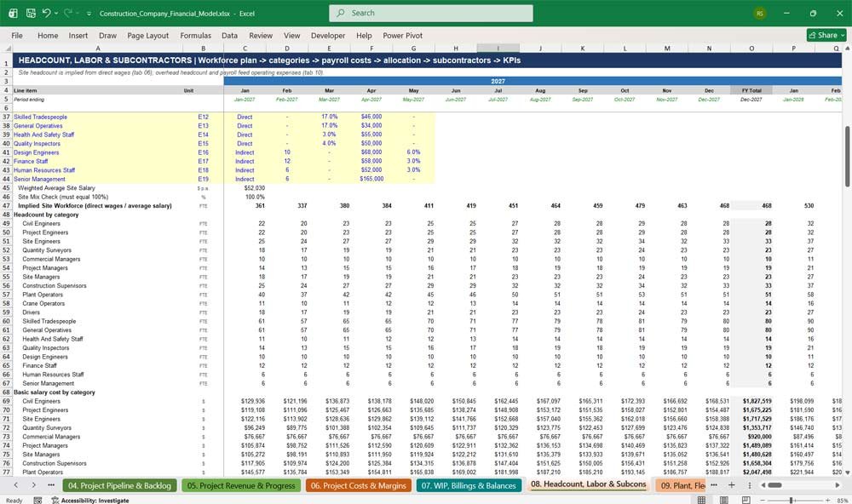Switch to 05. Project Revenue & Progress sheet
Viewport: 852px width, 504px height.
tap(241, 485)
